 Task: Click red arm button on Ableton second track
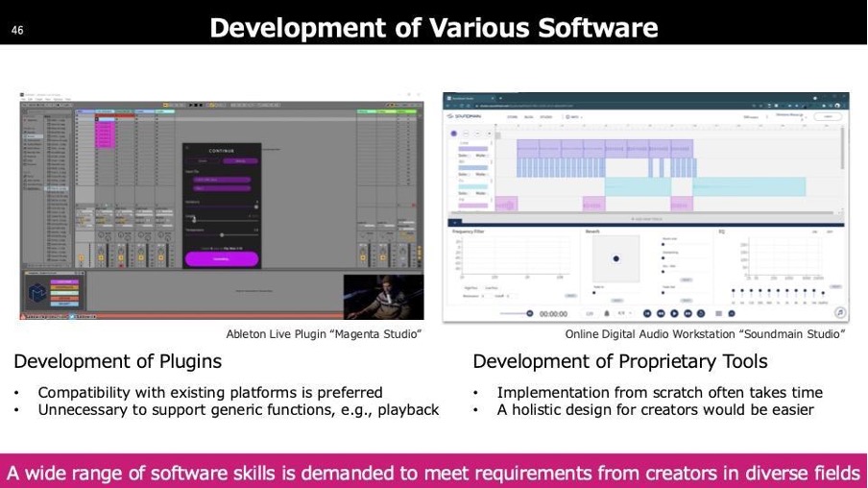pos(121,265)
